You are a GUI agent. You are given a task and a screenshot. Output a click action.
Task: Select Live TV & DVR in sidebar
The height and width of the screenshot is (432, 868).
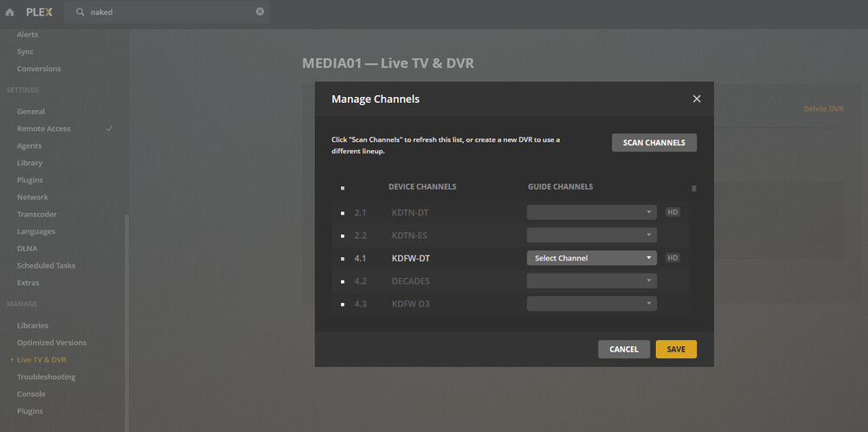point(42,359)
